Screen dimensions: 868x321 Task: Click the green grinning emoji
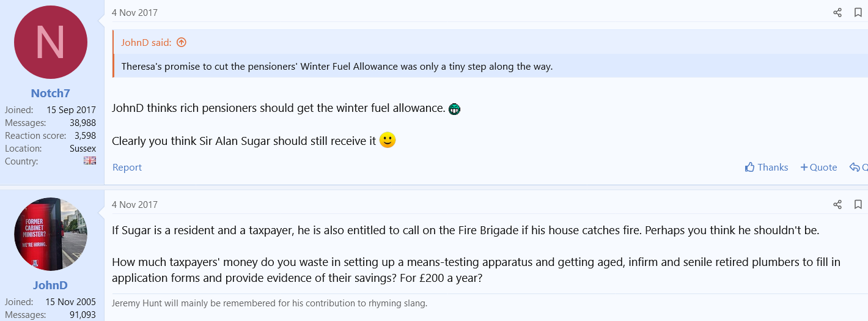(454, 109)
